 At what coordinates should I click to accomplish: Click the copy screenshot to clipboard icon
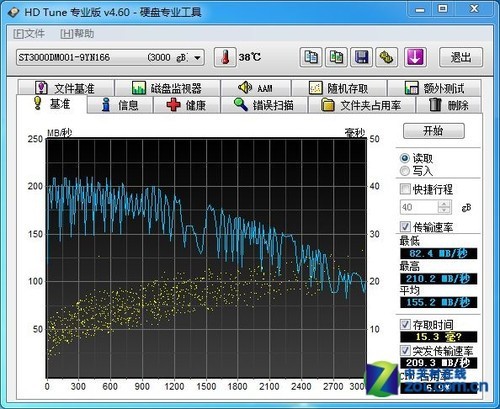click(x=336, y=57)
